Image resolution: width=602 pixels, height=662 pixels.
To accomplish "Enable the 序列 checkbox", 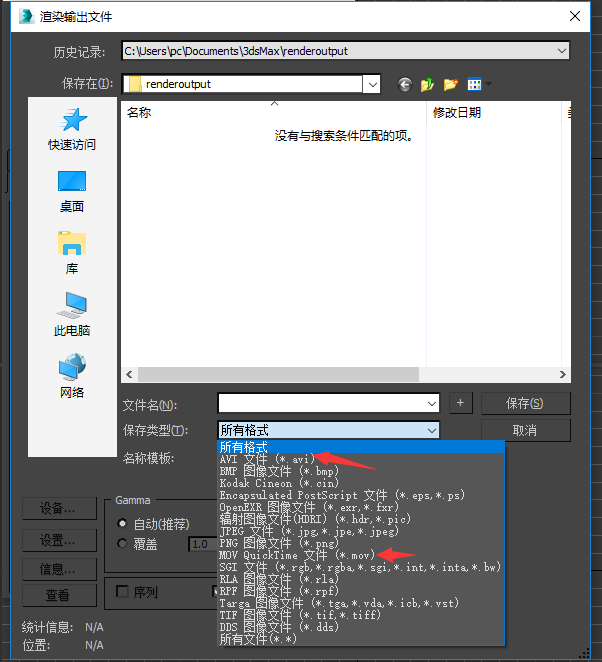I will (122, 591).
